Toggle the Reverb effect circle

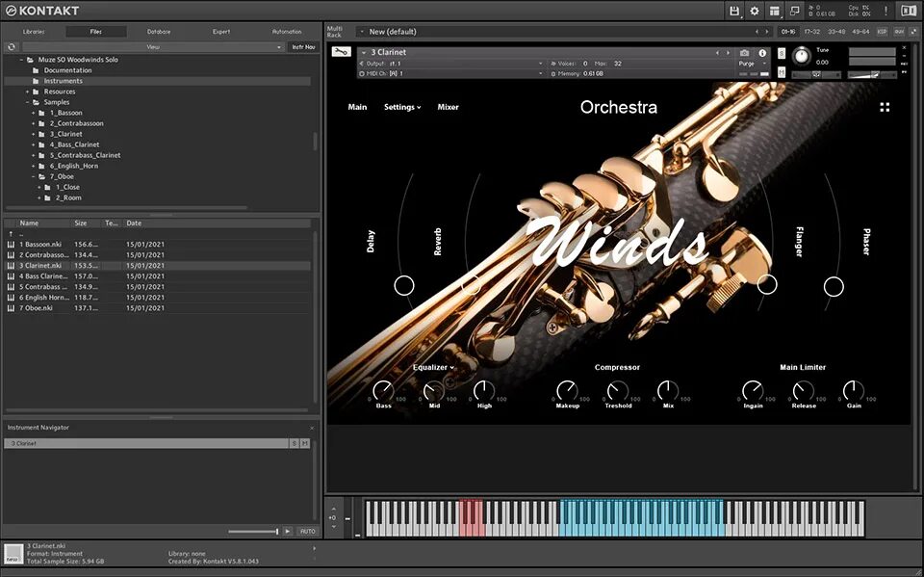471,285
